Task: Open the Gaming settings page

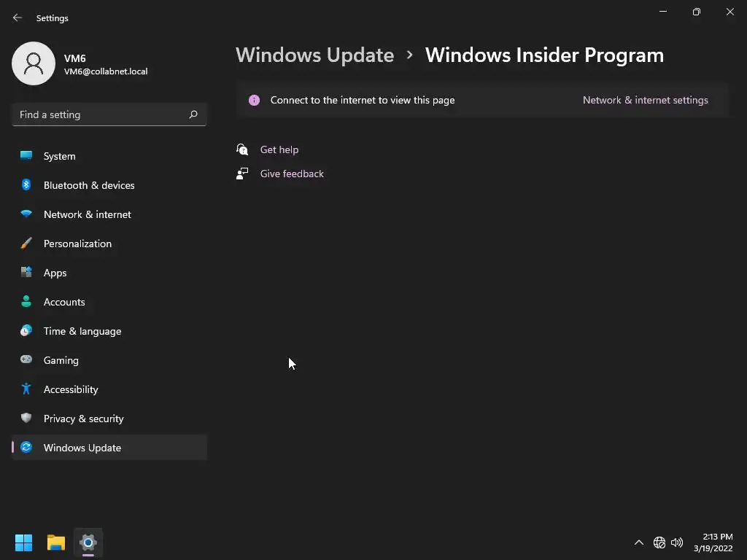Action: click(x=109, y=360)
